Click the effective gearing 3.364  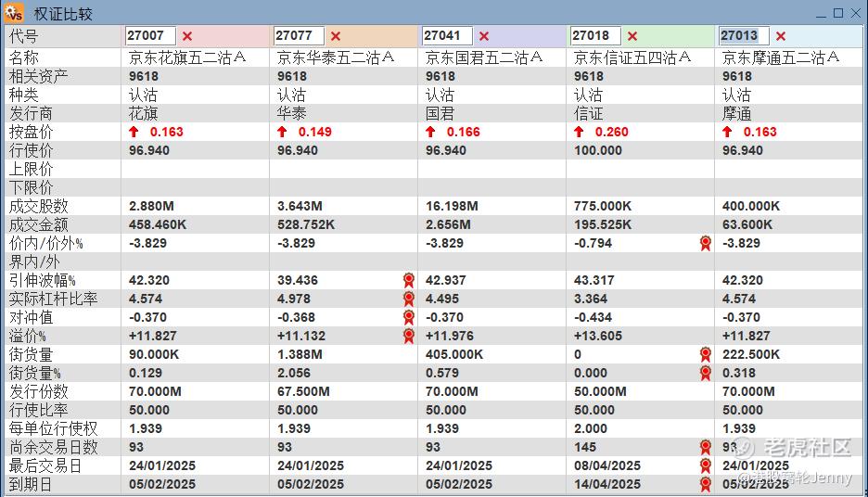tap(591, 299)
